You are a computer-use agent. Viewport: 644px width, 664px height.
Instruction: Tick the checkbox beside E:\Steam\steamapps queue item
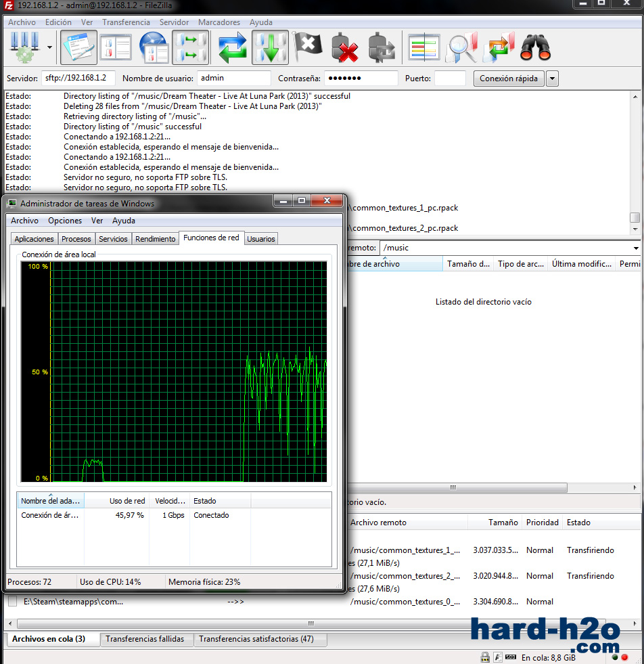[x=13, y=601]
